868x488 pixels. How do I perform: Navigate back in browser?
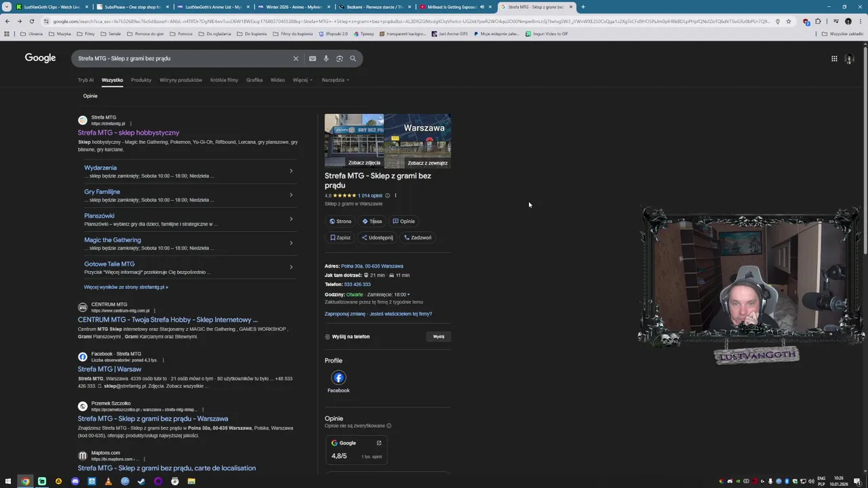click(7, 21)
